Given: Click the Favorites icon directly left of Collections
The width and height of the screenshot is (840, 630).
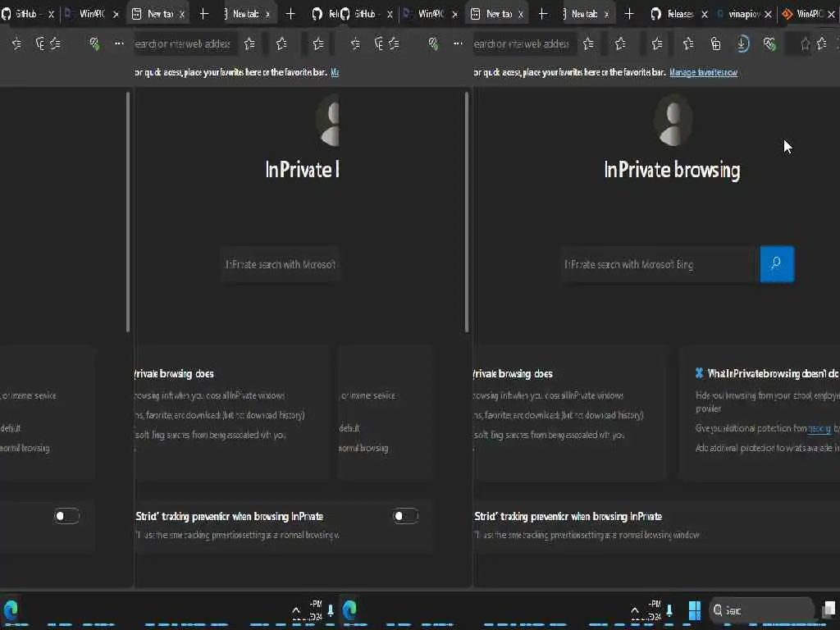Looking at the screenshot, I should click(x=688, y=44).
